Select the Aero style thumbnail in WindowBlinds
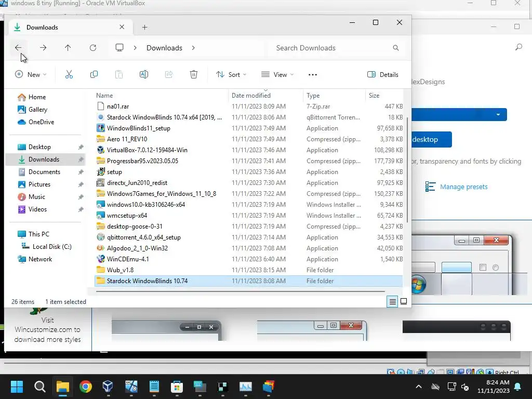This screenshot has height=399, width=532. click(x=312, y=330)
